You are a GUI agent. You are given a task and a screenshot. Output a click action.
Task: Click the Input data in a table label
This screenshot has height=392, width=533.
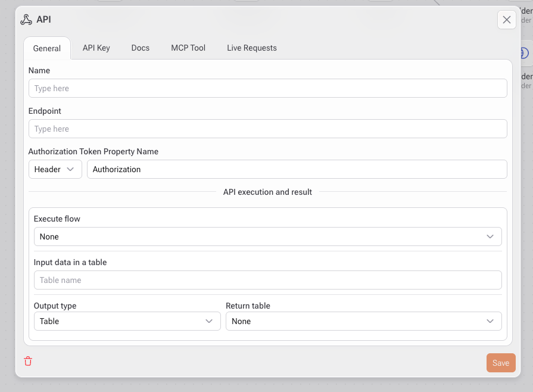click(x=70, y=262)
